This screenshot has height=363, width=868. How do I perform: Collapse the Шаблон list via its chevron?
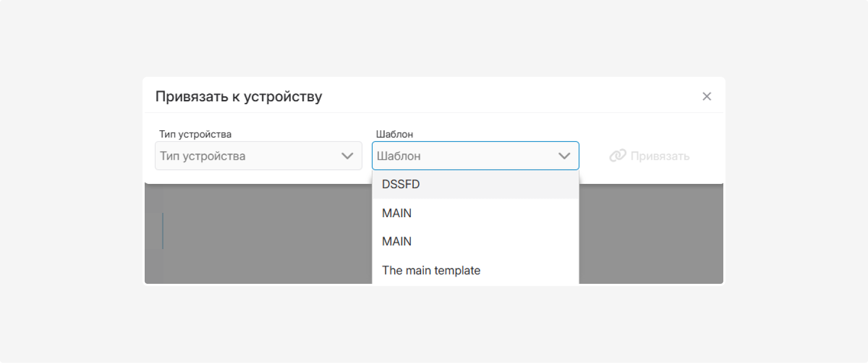564,156
